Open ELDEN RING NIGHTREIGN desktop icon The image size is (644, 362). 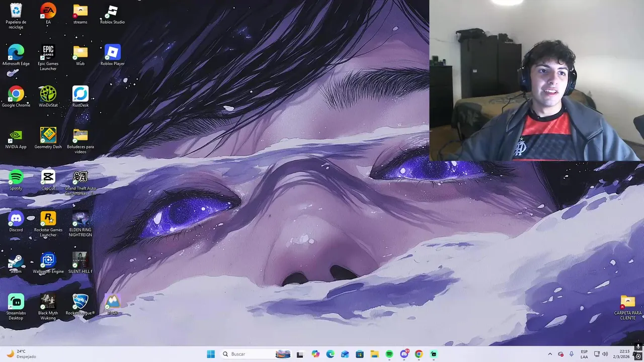click(80, 224)
